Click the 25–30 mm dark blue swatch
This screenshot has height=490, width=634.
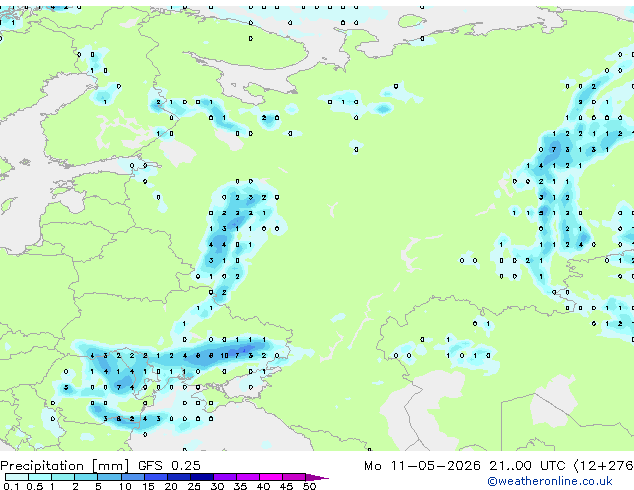pyautogui.click(x=201, y=477)
